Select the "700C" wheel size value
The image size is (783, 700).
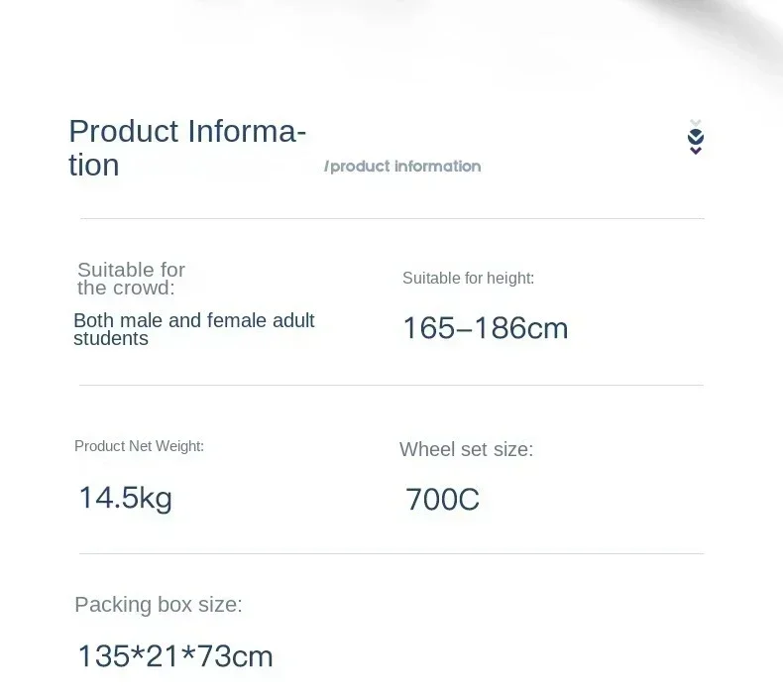pos(442,500)
